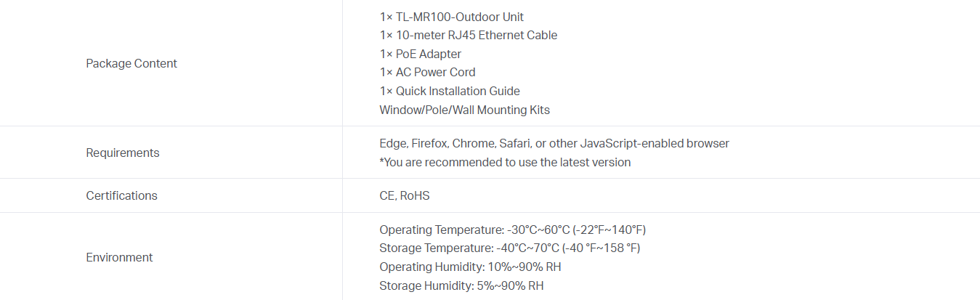Click the latest version recommendation note

click(x=505, y=162)
